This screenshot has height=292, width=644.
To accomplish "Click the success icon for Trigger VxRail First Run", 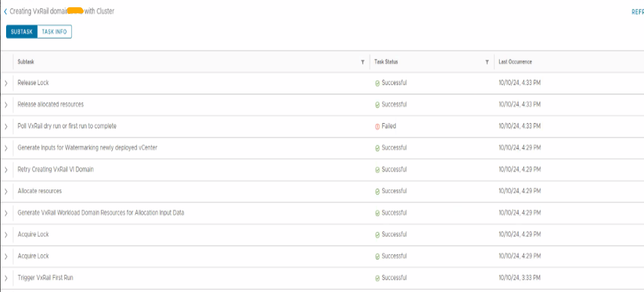I will [377, 278].
